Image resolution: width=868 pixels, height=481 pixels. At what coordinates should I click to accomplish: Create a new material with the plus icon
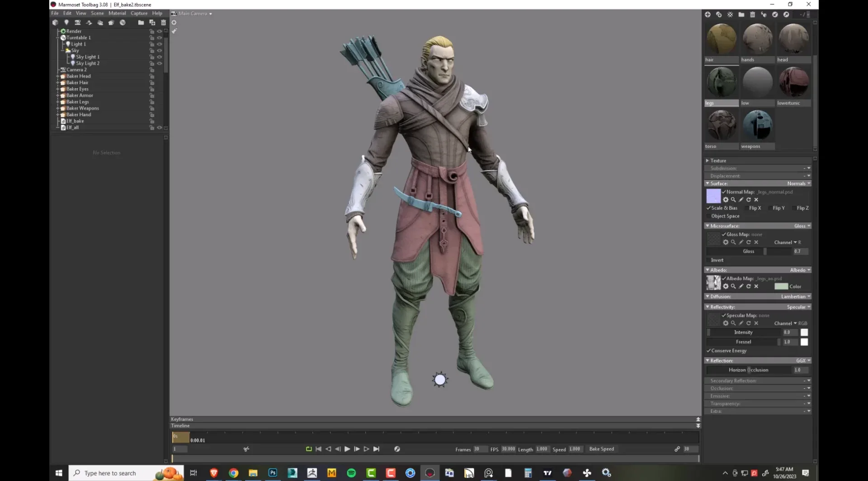[x=708, y=14]
